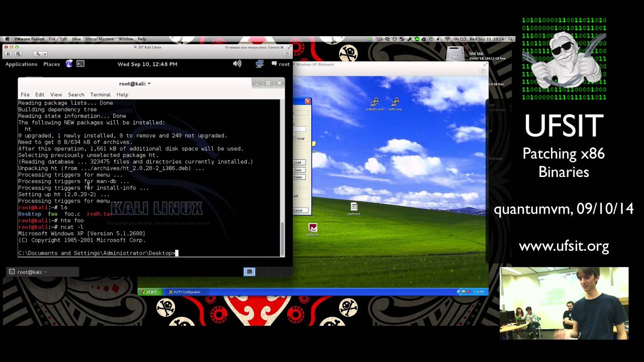
Task: Click the Save button in PuTTY Configuration
Action: click(299, 170)
